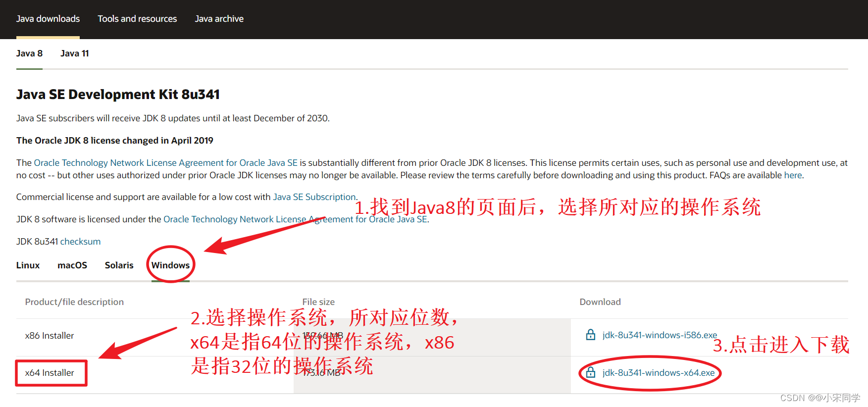This screenshot has width=868, height=407.
Task: Open Oracle Technology Network License Agreement link in first paragraph
Action: pos(166,163)
